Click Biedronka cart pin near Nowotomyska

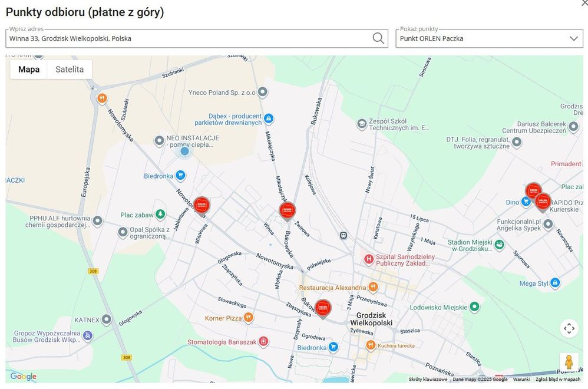pos(180,175)
